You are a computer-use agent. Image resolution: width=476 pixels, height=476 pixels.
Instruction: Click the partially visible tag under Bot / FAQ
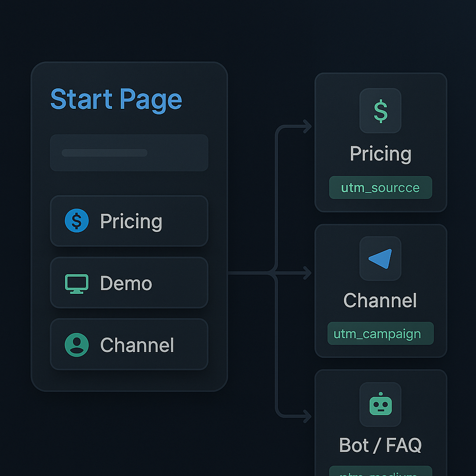click(x=380, y=471)
